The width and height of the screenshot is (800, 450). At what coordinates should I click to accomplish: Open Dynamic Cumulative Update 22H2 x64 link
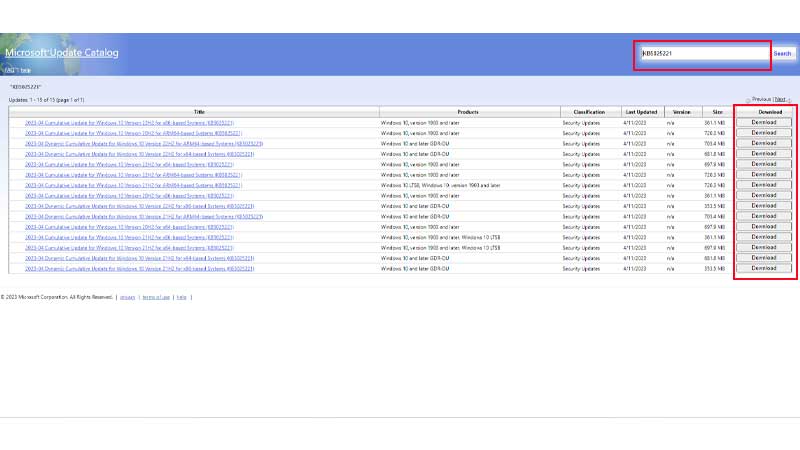[x=139, y=154]
